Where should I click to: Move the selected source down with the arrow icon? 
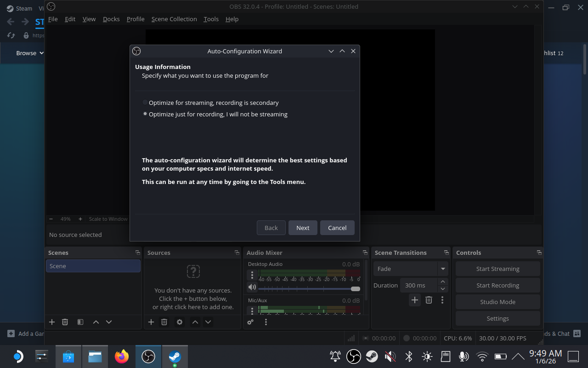pyautogui.click(x=208, y=322)
